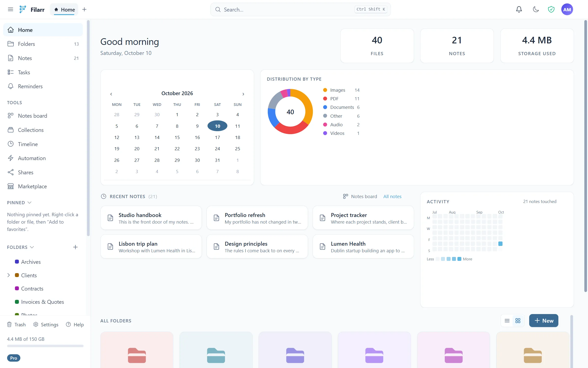Select October 17 in the calendar
The image size is (588, 368).
point(217,137)
